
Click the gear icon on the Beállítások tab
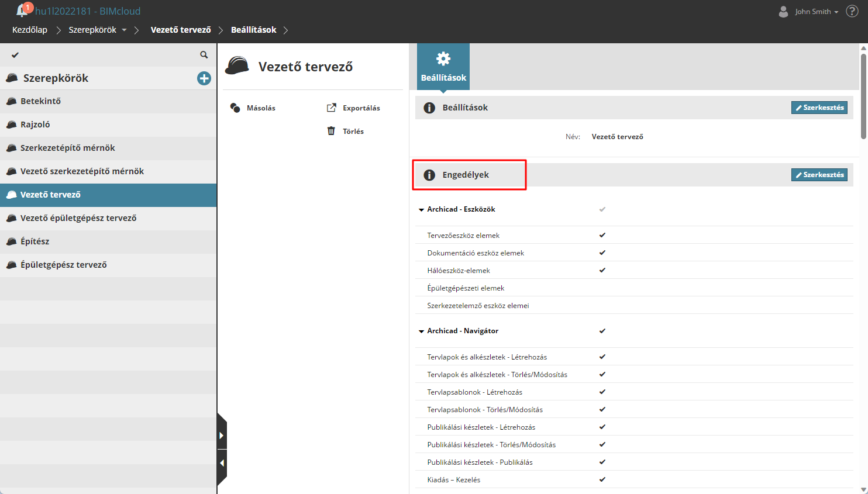pos(443,58)
